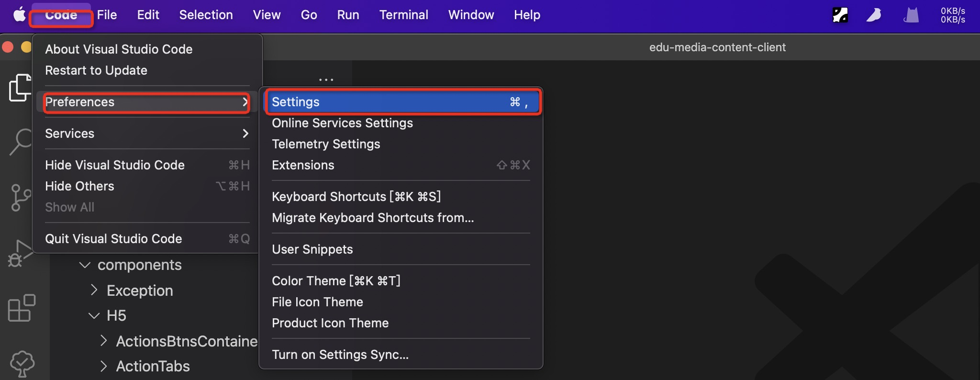Open the Source Control icon
Screen dimensions: 980x380
pyautogui.click(x=21, y=197)
